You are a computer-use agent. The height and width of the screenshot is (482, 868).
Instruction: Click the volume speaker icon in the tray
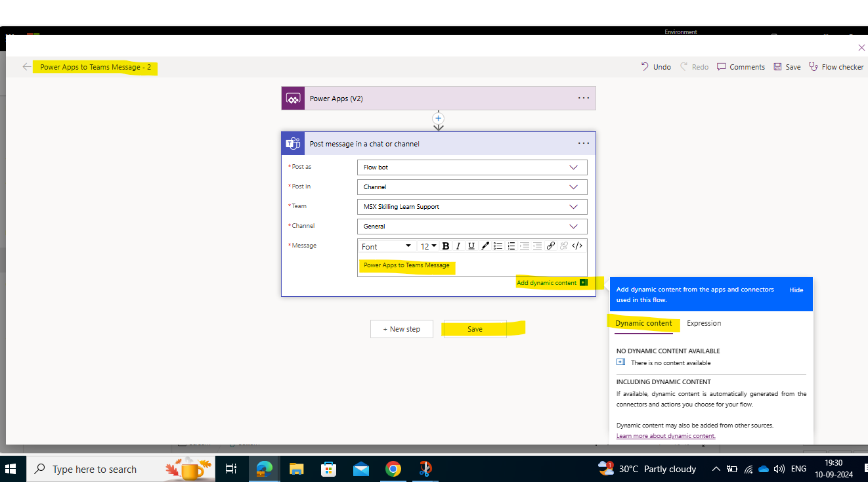[779, 469]
